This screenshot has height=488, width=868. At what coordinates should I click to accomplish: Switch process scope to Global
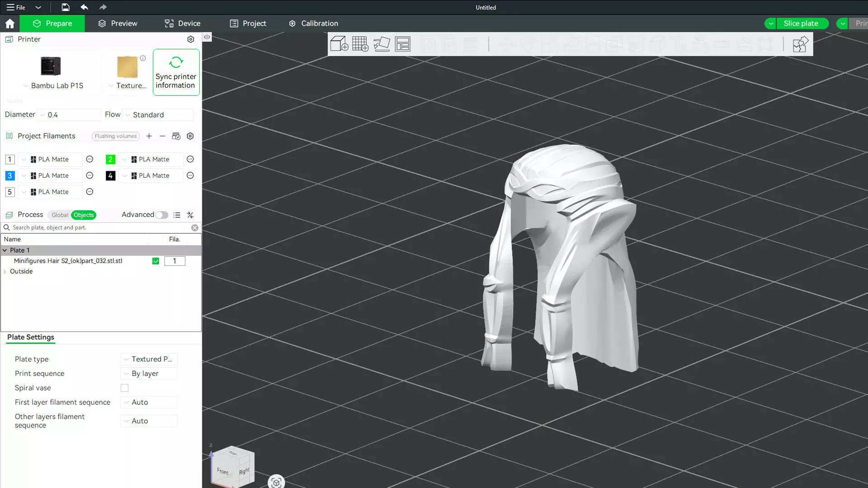[60, 215]
